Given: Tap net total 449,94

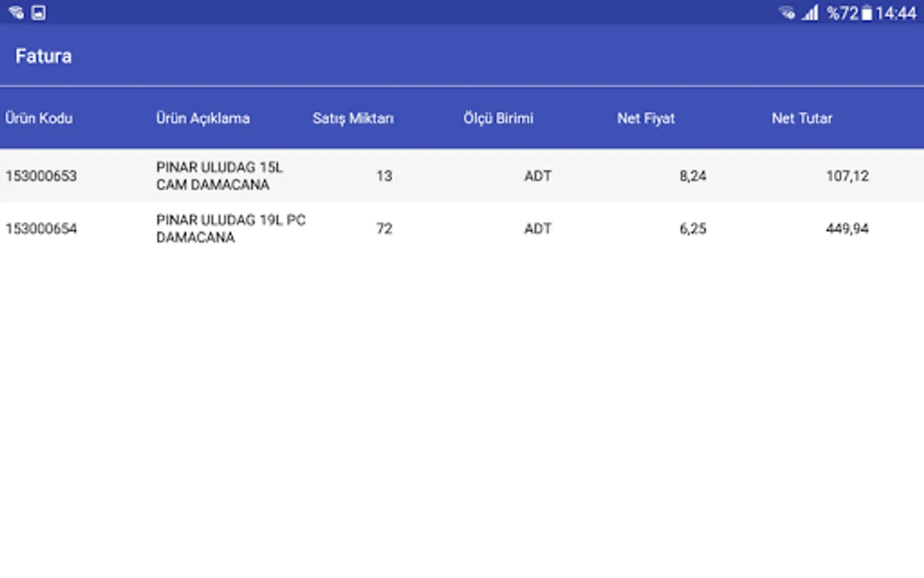Looking at the screenshot, I should (848, 229).
